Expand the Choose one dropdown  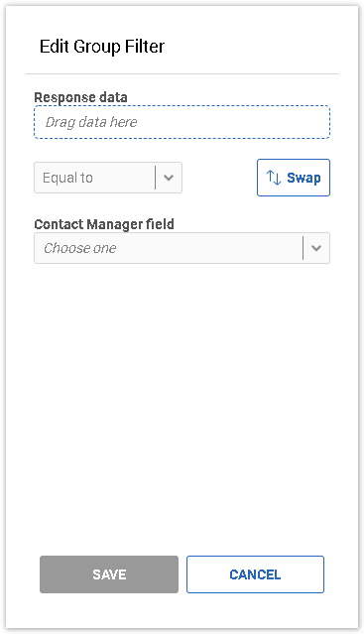tap(182, 248)
